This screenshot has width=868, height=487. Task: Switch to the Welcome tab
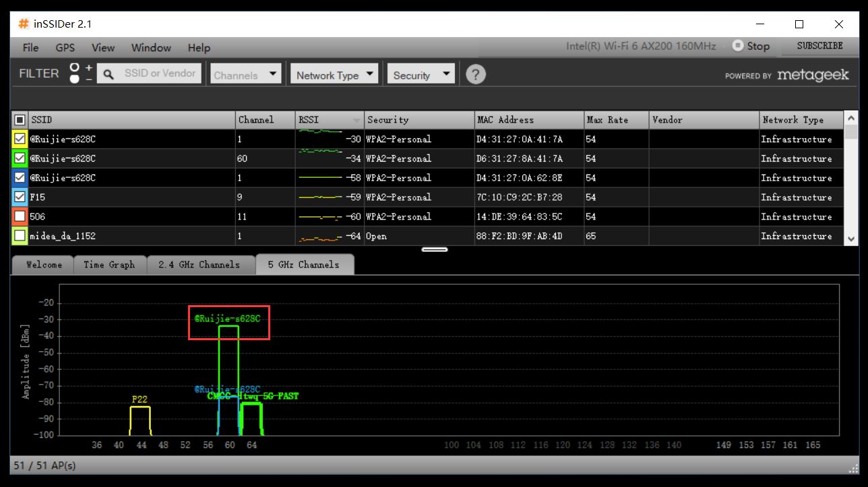44,265
